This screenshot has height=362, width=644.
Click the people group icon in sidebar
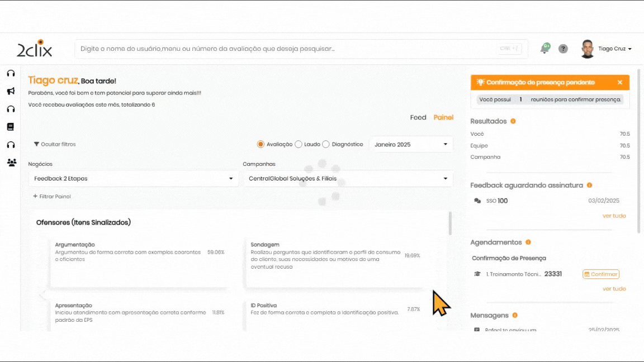[x=11, y=163]
